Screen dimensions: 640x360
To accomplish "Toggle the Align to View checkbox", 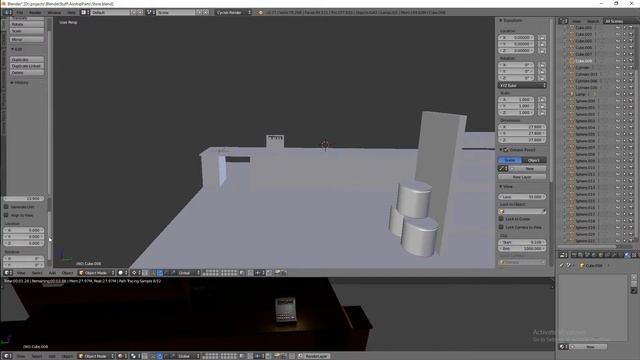I will pyautogui.click(x=6, y=215).
